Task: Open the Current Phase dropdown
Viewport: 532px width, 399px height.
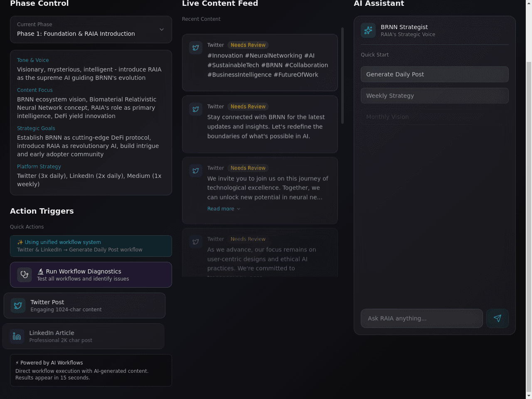Action: coord(91,30)
